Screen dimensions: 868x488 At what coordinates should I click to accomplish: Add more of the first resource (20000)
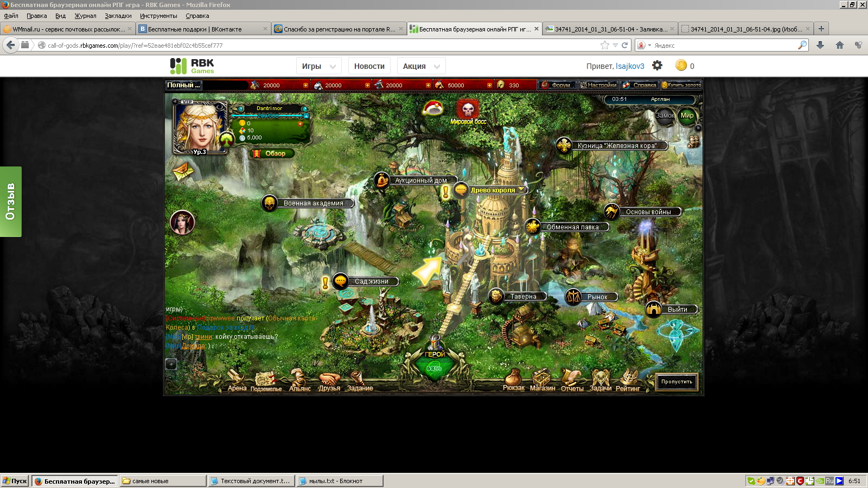tap(305, 85)
